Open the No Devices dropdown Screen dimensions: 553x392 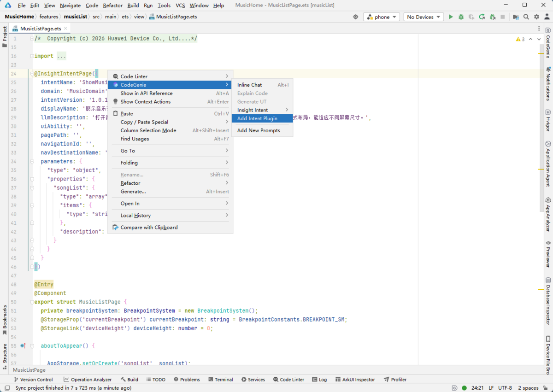pyautogui.click(x=424, y=17)
